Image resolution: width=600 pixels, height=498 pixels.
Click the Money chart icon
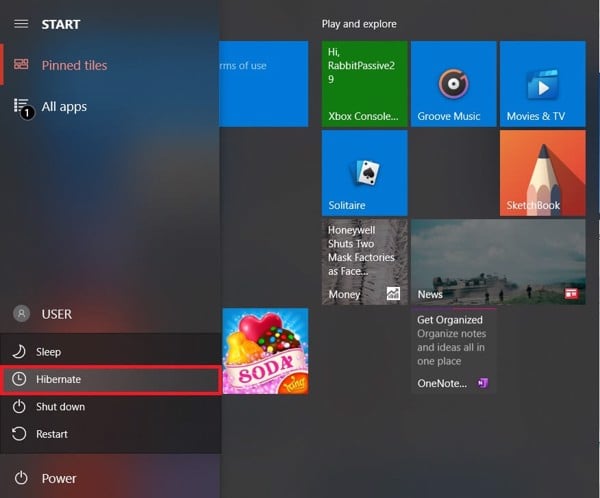(x=393, y=294)
